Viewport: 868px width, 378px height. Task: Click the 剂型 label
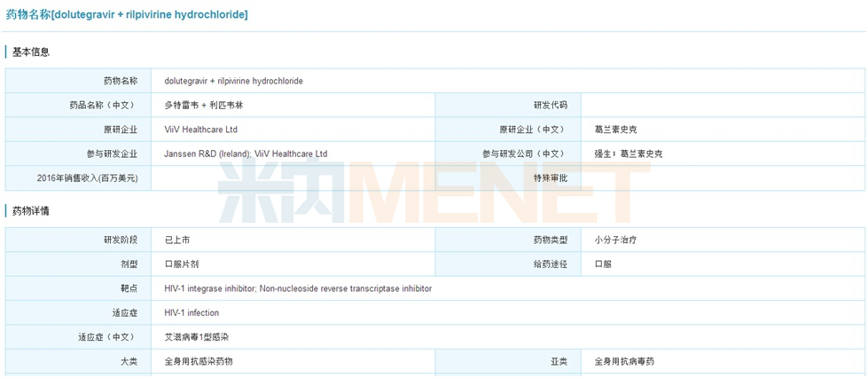click(x=129, y=264)
